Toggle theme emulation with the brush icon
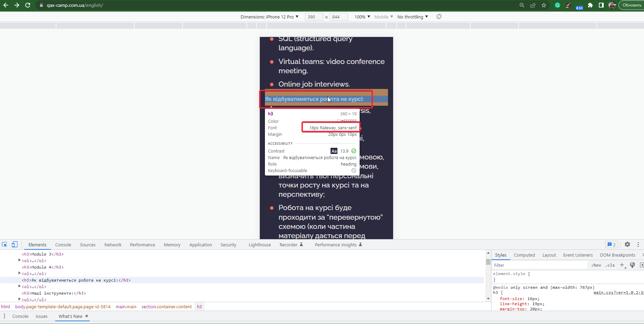644x324 pixels. click(x=632, y=265)
